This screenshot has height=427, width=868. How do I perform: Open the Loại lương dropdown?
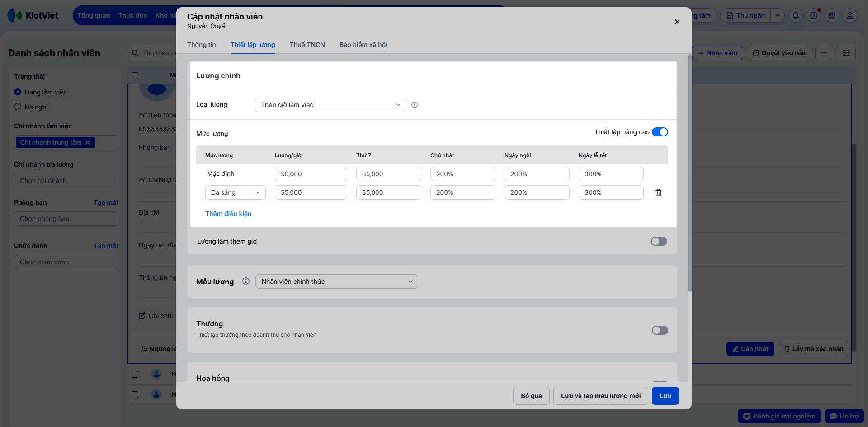tap(330, 105)
